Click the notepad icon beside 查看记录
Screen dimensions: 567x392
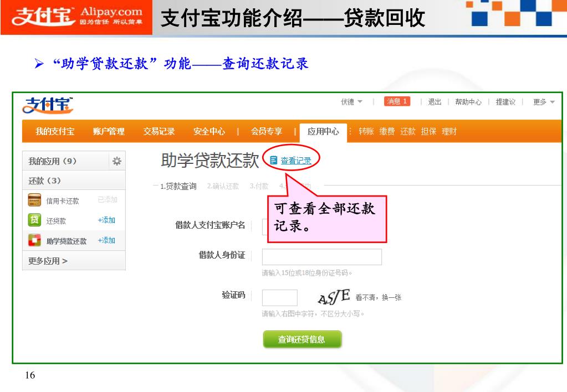(x=274, y=160)
